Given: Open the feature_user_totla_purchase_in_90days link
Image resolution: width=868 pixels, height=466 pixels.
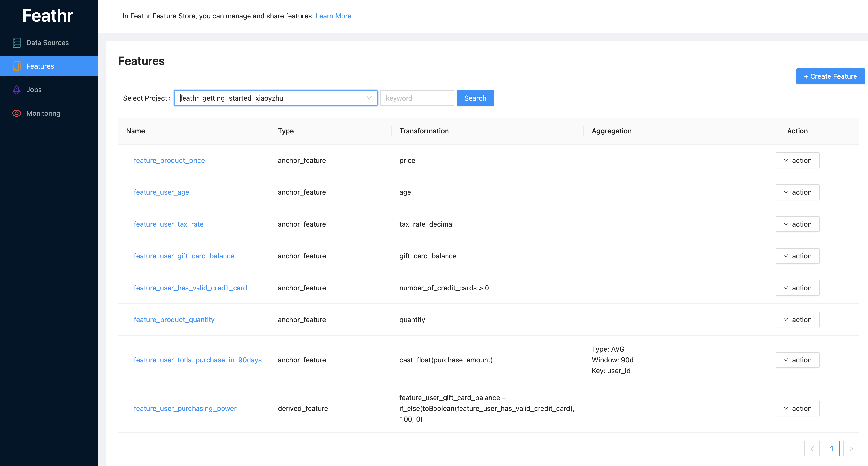Looking at the screenshot, I should pyautogui.click(x=197, y=360).
